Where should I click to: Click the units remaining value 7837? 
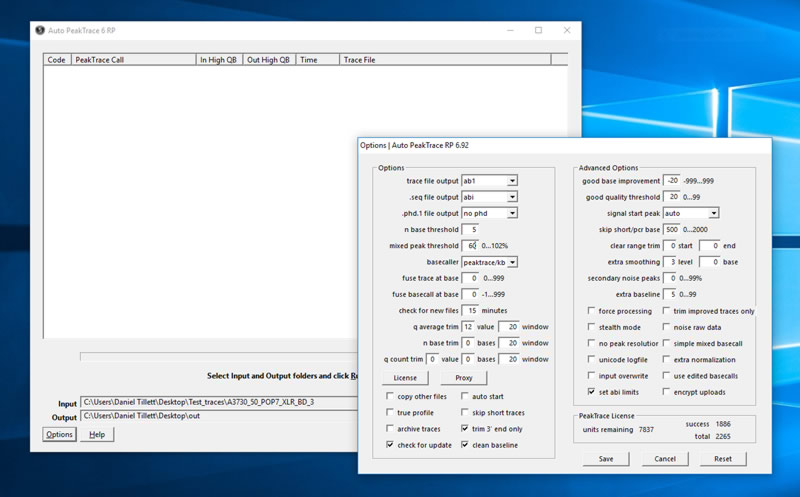click(646, 430)
